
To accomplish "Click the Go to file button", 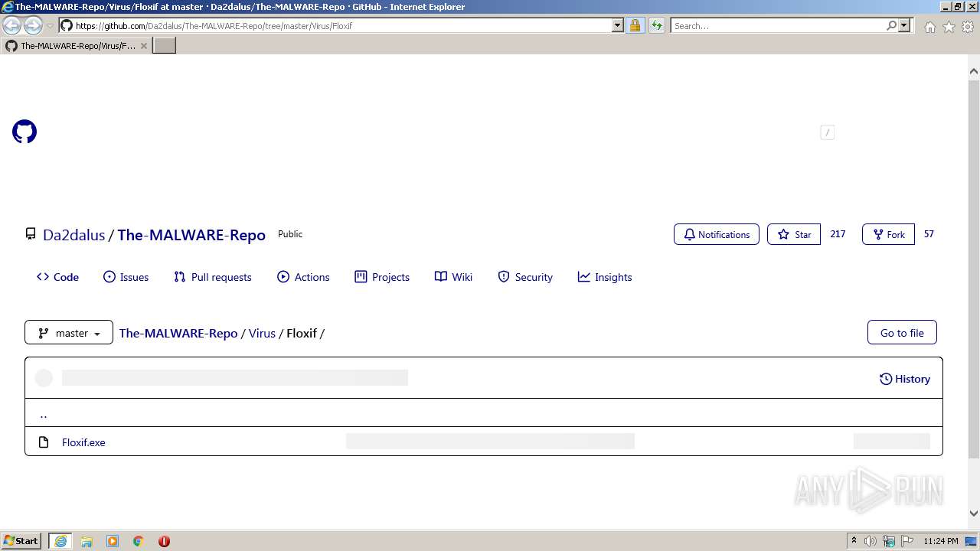I will pyautogui.click(x=902, y=333).
